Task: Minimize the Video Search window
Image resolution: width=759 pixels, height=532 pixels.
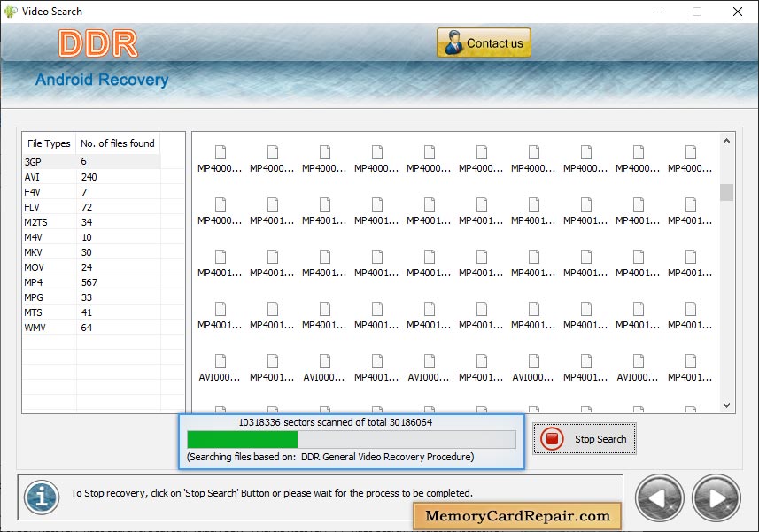Action: [x=657, y=12]
